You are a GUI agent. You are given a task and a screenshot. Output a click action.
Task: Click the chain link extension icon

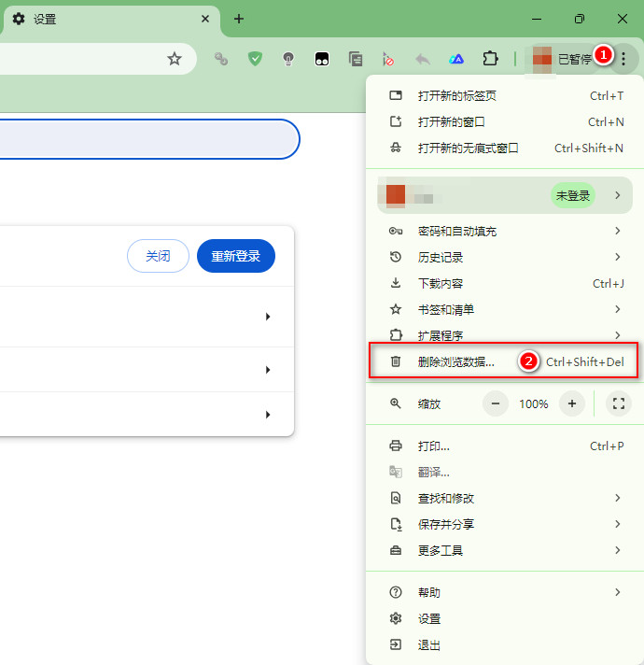pos(221,59)
